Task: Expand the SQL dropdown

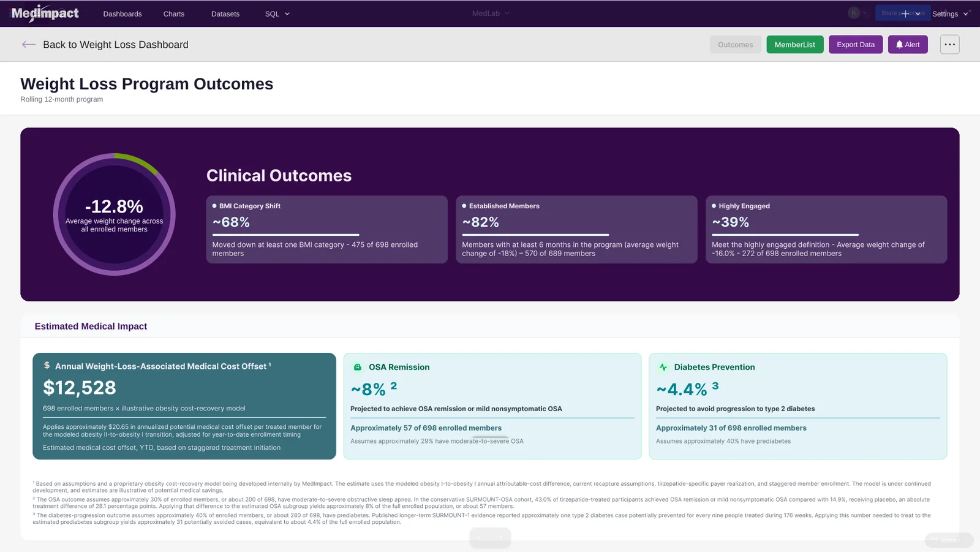Action: (277, 13)
